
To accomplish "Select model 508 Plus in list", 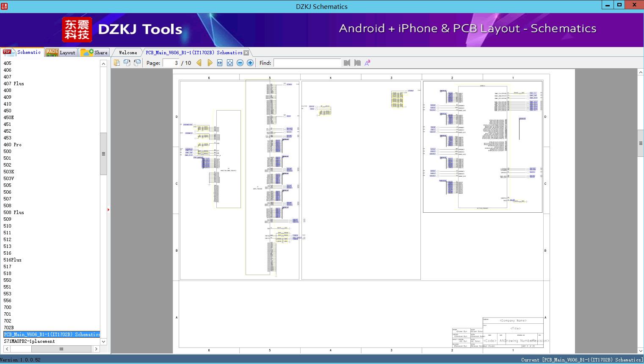I will point(14,212).
